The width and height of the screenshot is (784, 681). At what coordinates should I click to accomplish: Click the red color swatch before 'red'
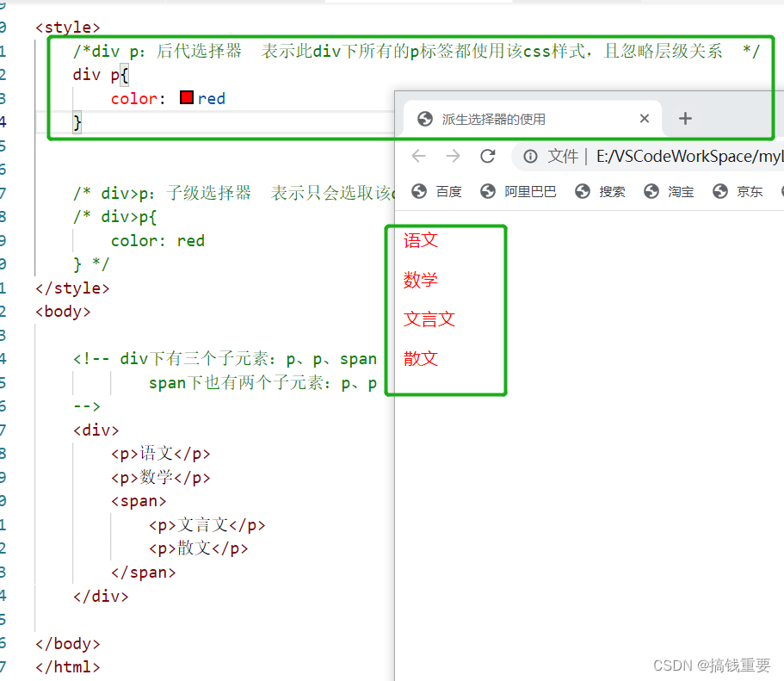[187, 97]
